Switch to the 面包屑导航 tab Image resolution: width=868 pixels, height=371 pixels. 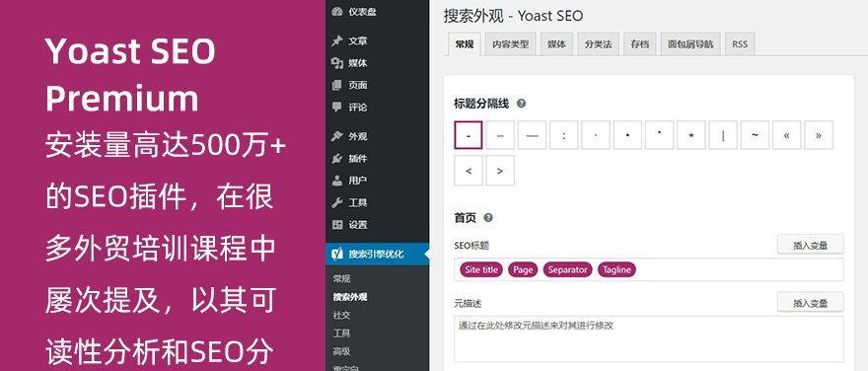tap(689, 44)
